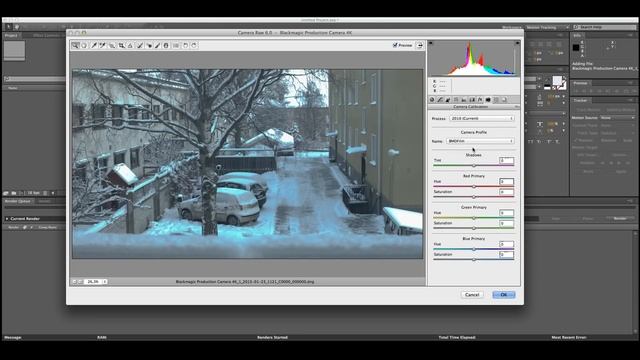Select the Red Eye Removal tool
This screenshot has height=360, width=640.
pos(149,45)
